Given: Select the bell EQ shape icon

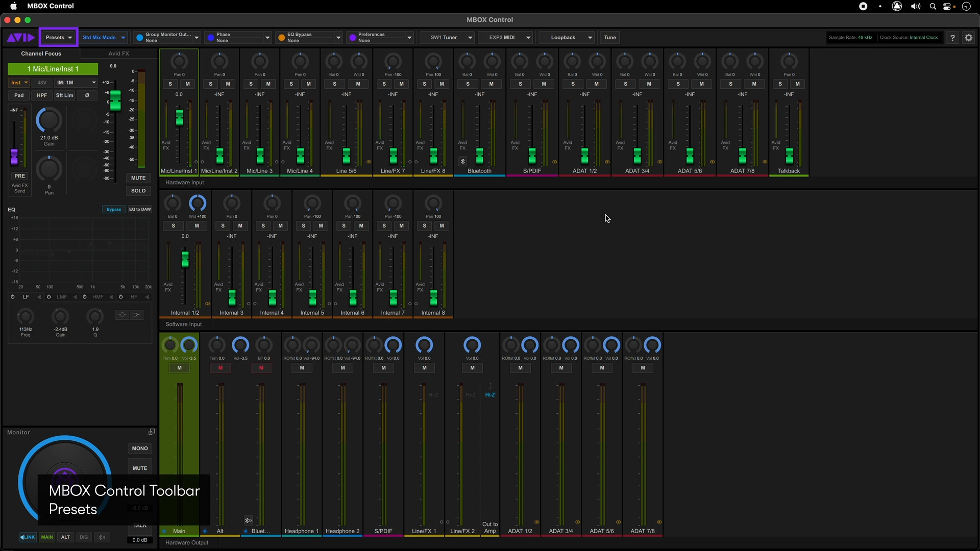Looking at the screenshot, I should [122, 315].
